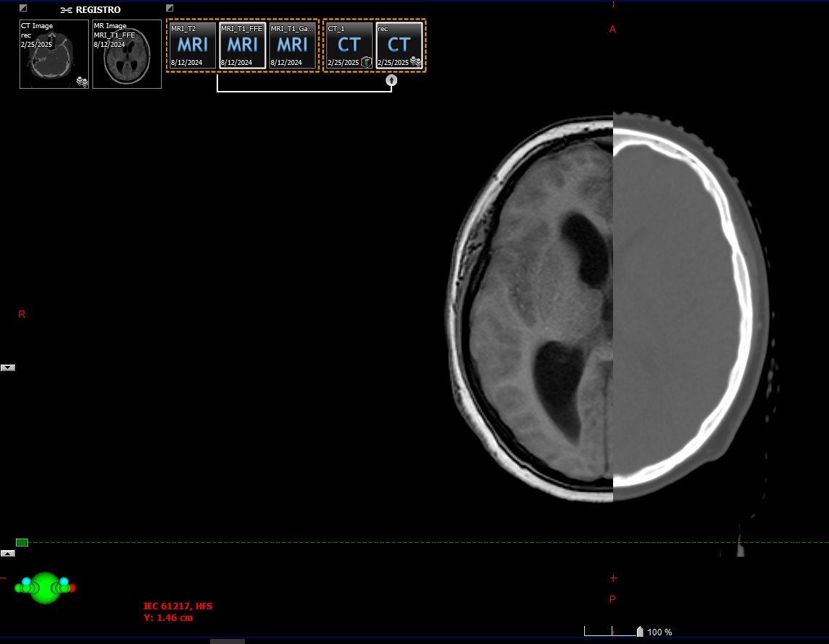Viewport: 829px width, 644px height.
Task: Click the bottom horizontal scrollbar thumb
Action: pos(227,641)
